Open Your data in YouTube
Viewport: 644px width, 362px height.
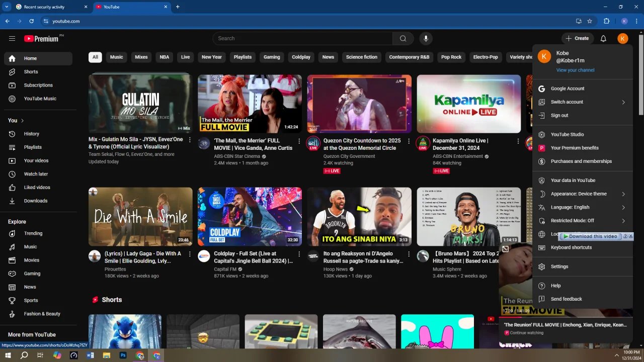point(583,180)
